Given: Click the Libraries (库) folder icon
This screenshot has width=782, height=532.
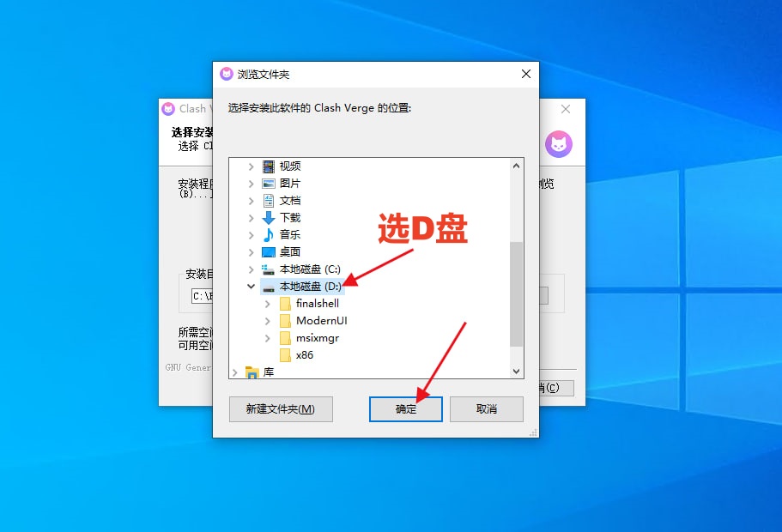Looking at the screenshot, I should pos(252,372).
